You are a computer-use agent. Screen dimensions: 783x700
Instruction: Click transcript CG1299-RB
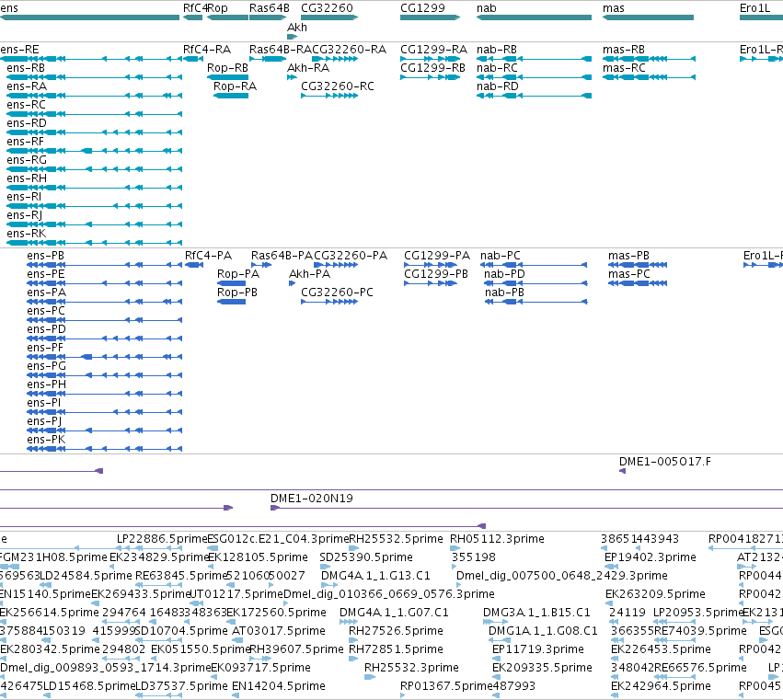pos(430,77)
